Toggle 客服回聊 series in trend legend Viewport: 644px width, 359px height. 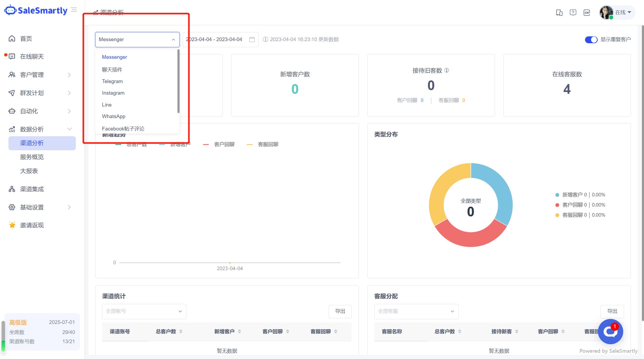268,144
